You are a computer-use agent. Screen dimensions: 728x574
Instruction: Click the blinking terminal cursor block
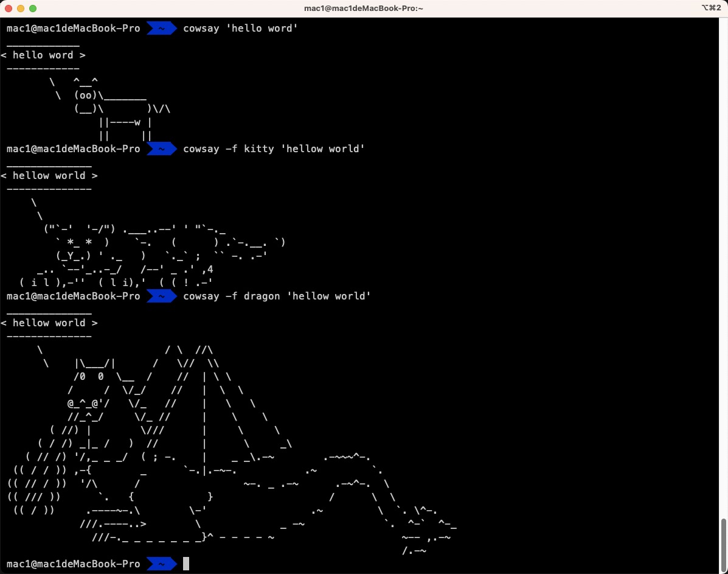pyautogui.click(x=186, y=564)
